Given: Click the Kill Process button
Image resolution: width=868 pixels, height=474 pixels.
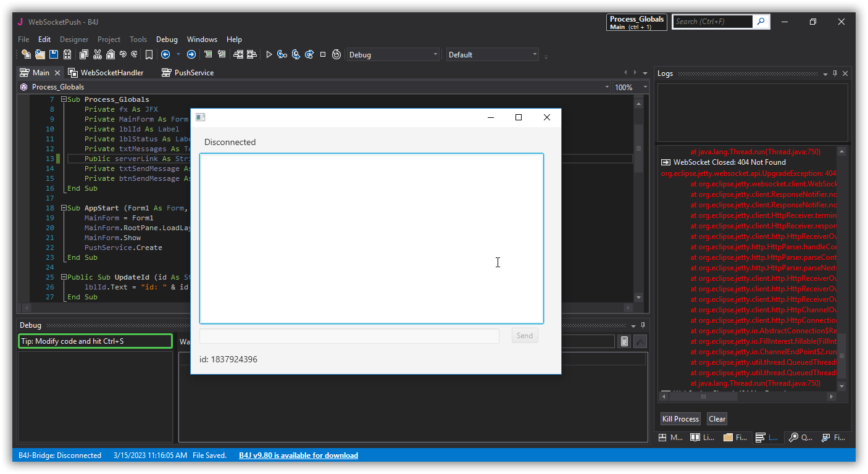Looking at the screenshot, I should (x=680, y=419).
